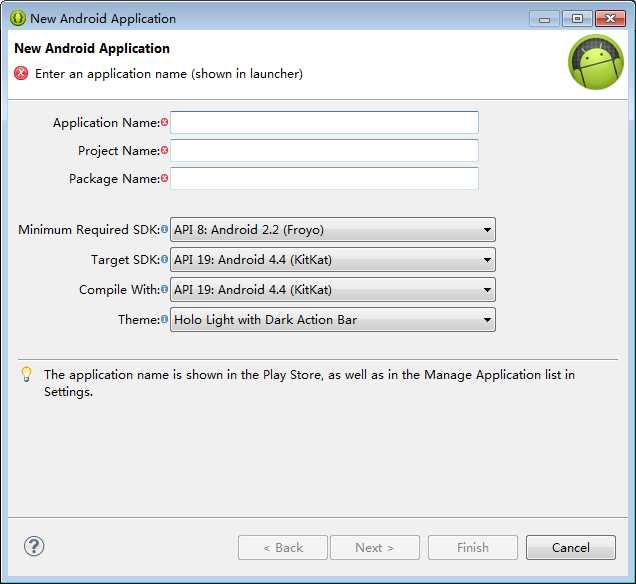This screenshot has width=636, height=584.
Task: Click info icon beside Compile With
Action: (164, 289)
